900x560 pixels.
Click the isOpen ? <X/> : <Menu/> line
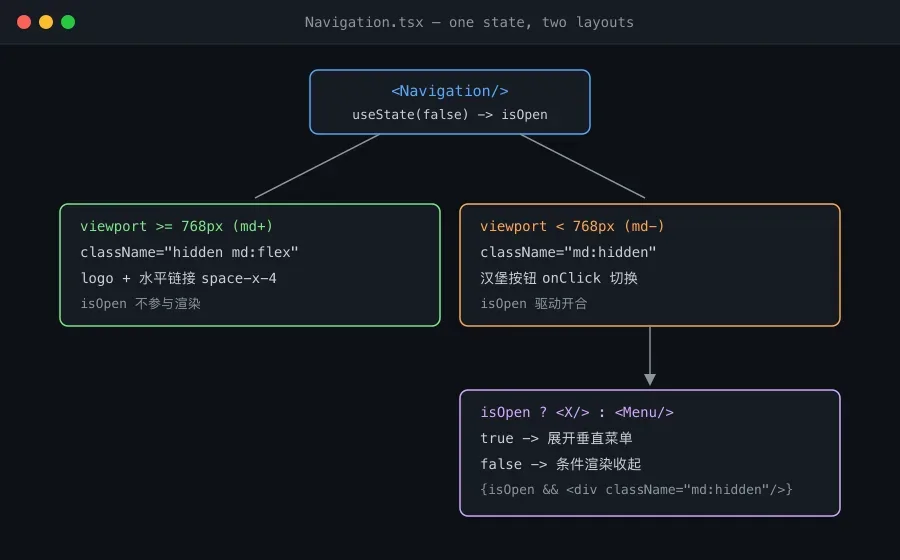click(577, 413)
